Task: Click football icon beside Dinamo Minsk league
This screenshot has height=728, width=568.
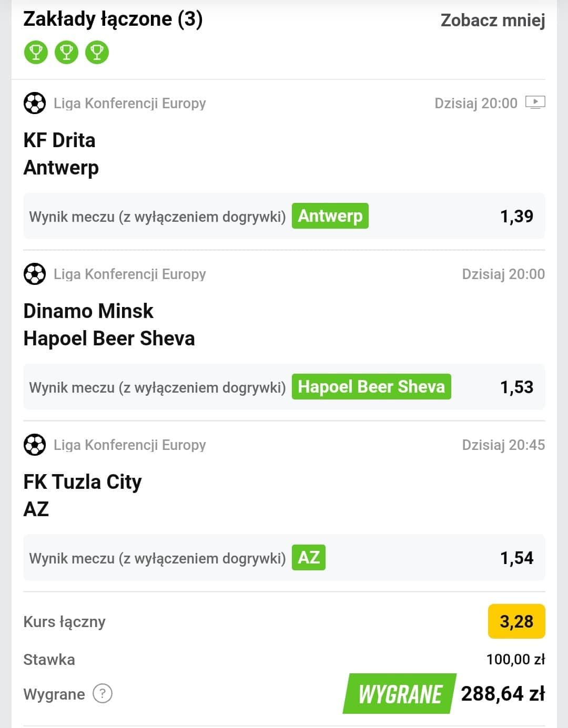Action: tap(35, 274)
